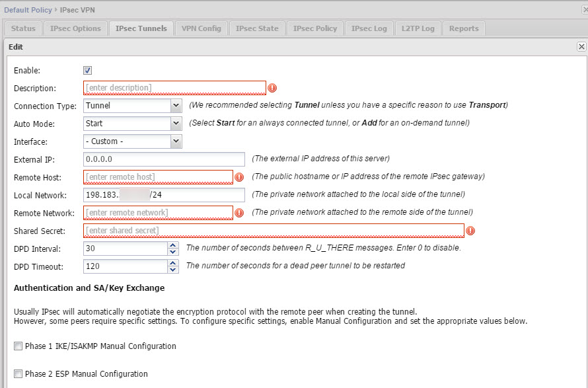Open the Connection Type dropdown

pyautogui.click(x=175, y=105)
